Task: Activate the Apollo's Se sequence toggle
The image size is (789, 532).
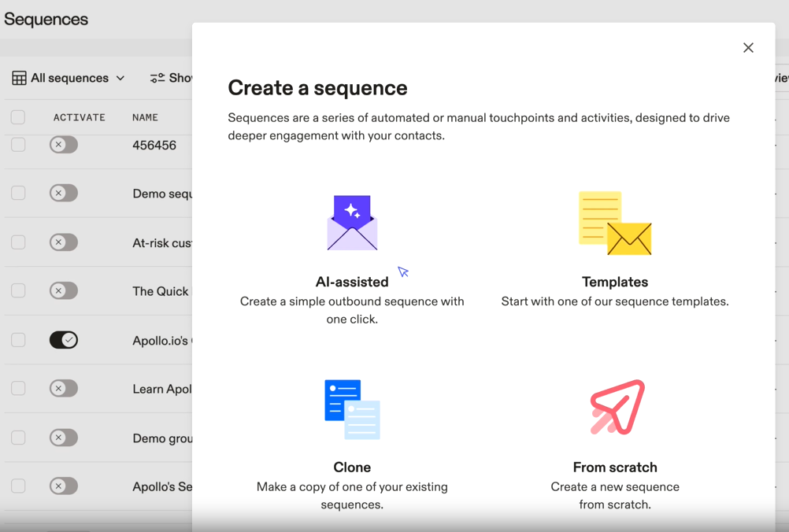Action: coord(64,486)
